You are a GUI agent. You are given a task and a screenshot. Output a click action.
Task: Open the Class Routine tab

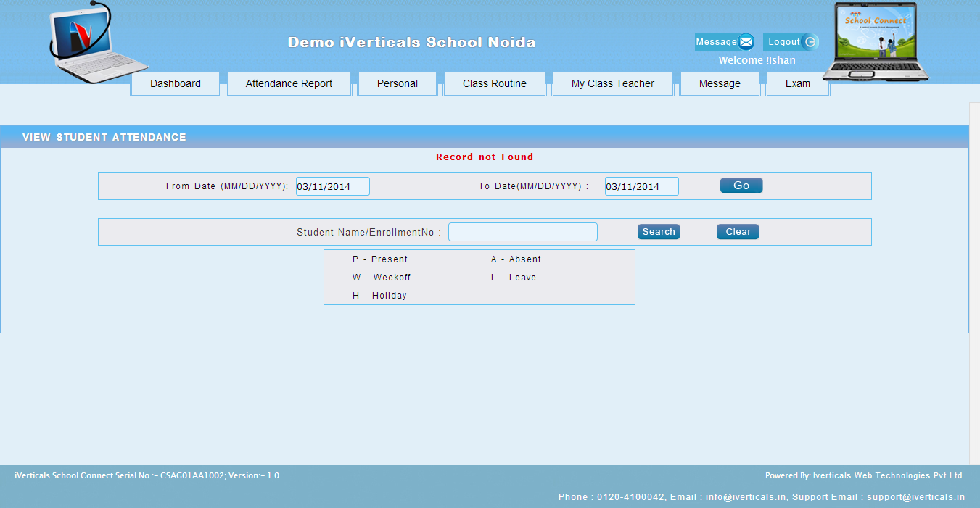pyautogui.click(x=495, y=83)
